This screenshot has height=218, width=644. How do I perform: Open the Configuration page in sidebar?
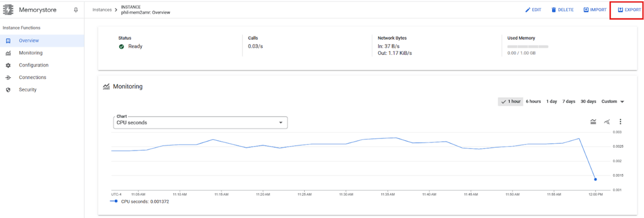coord(33,66)
